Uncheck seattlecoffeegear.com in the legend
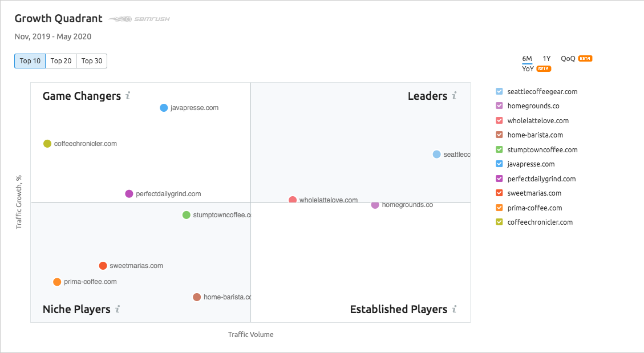 tap(500, 91)
